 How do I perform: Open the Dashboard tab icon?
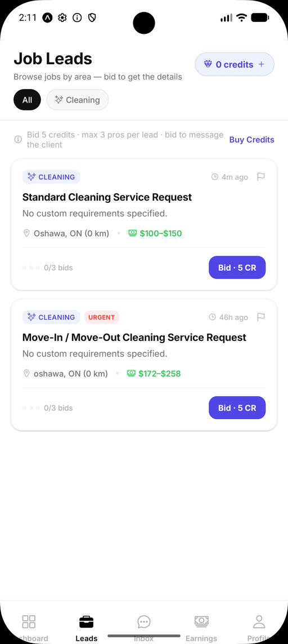pos(29,621)
